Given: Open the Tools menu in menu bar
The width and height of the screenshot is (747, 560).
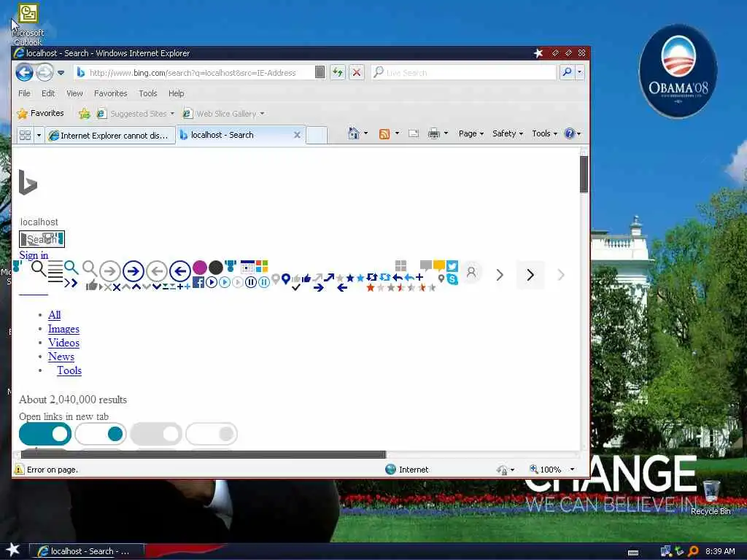Looking at the screenshot, I should click(147, 93).
